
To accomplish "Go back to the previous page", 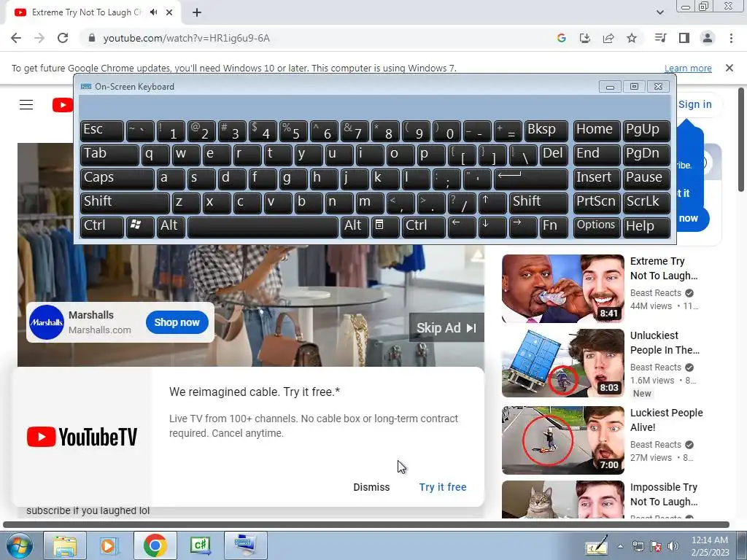I will (x=16, y=38).
